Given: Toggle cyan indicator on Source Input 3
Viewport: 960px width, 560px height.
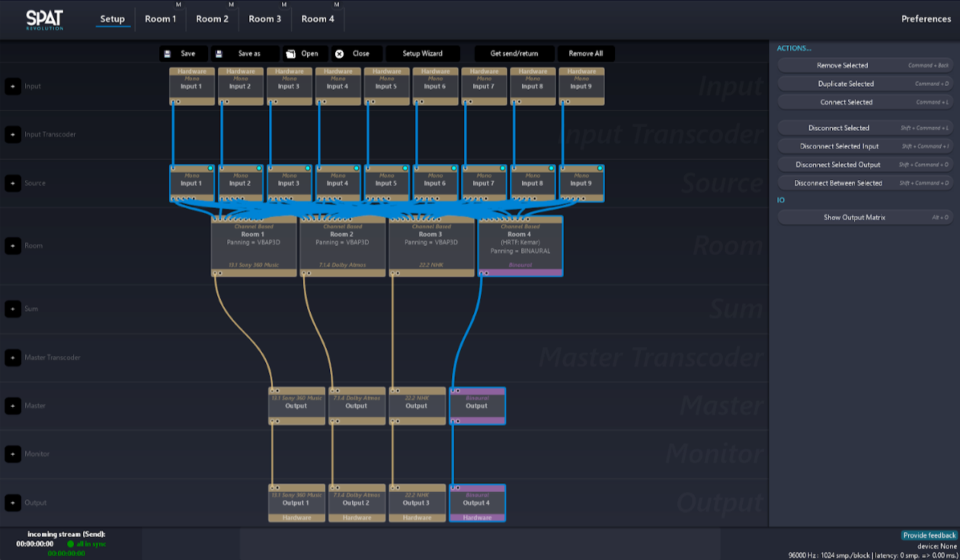Looking at the screenshot, I should click(x=308, y=168).
